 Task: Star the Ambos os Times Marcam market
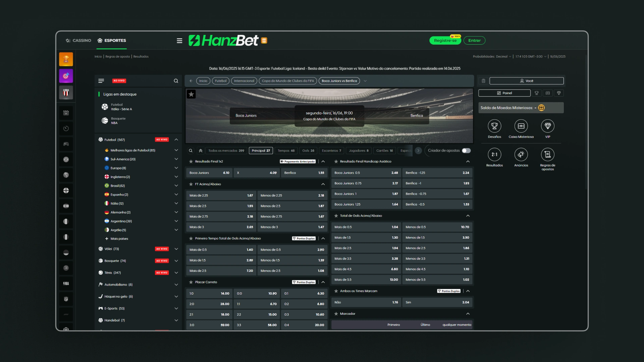click(336, 291)
